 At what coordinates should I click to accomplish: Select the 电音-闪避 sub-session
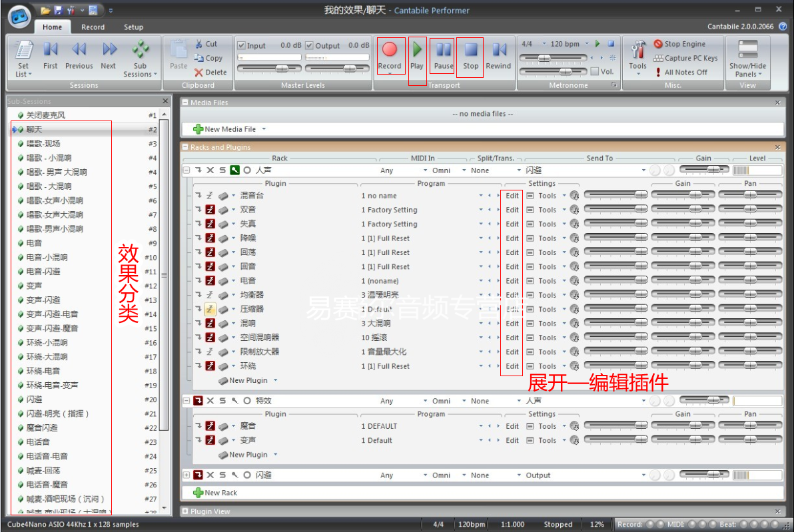click(86, 271)
